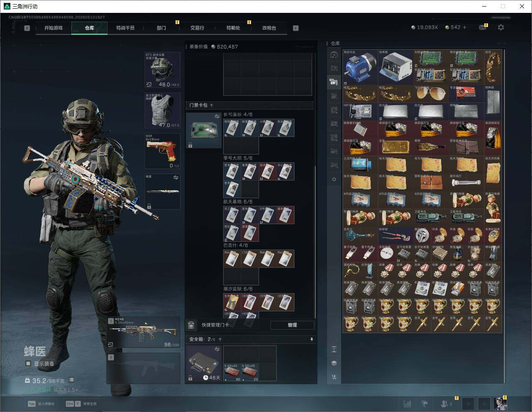Click the 长弓溪谷: 4/6 label
The image size is (532, 412).
click(238, 115)
